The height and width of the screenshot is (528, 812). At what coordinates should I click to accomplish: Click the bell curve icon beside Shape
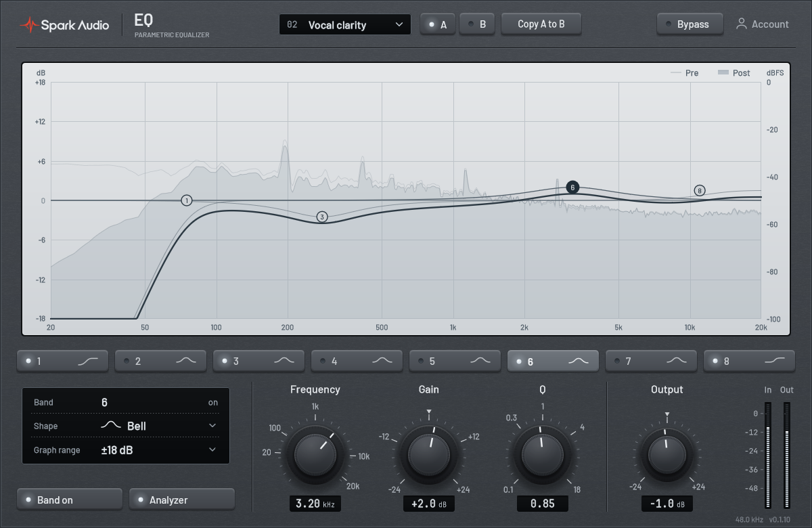tap(111, 426)
